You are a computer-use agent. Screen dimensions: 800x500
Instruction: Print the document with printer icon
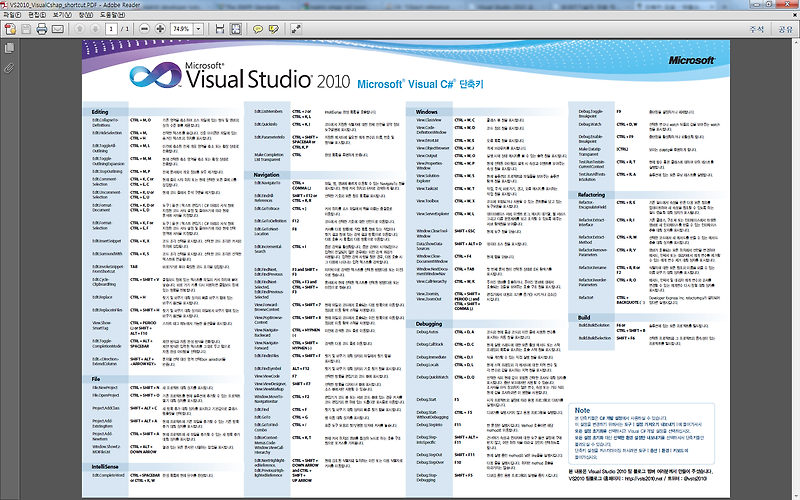(x=42, y=29)
